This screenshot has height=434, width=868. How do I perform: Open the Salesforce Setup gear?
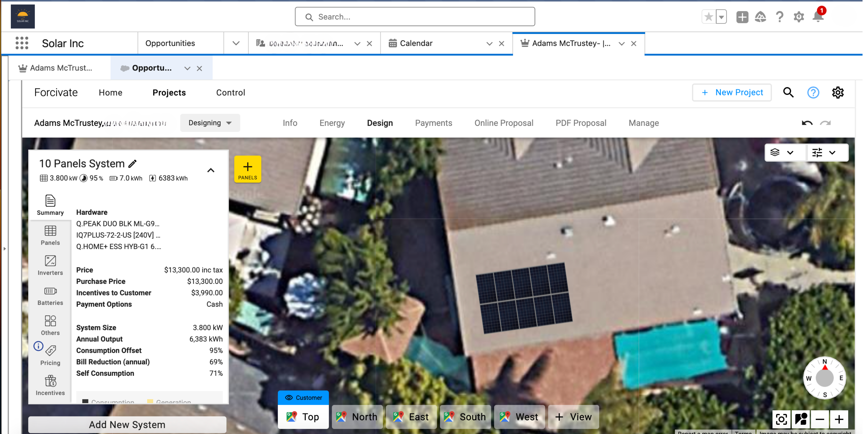799,17
